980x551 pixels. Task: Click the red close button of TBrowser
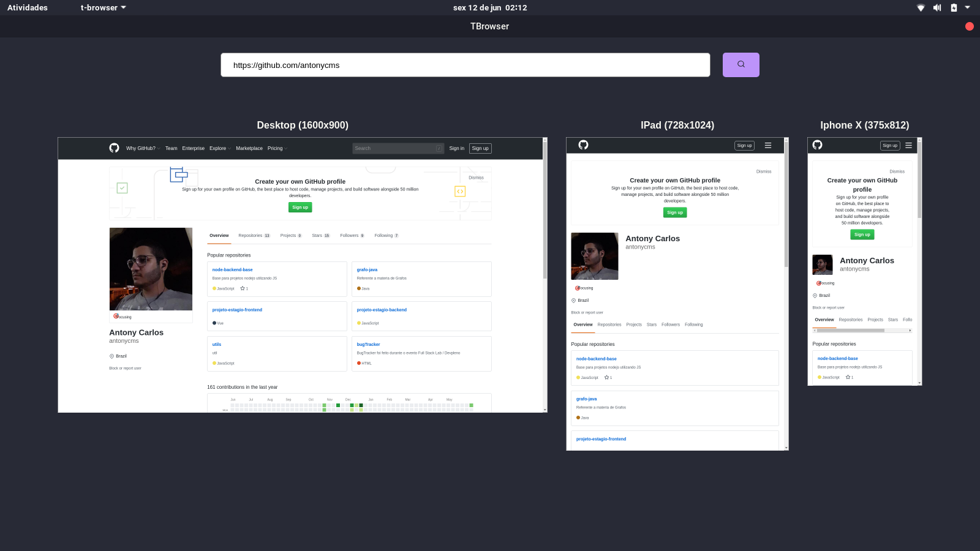tap(969, 26)
